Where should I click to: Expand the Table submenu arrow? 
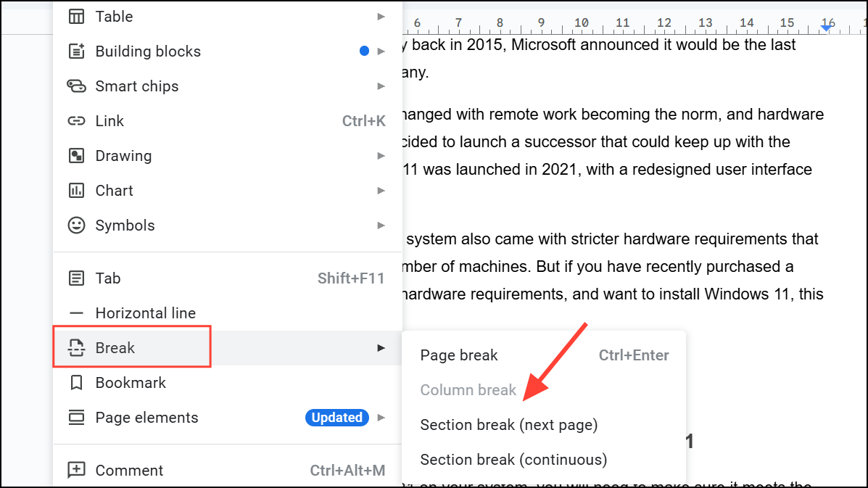[x=381, y=16]
